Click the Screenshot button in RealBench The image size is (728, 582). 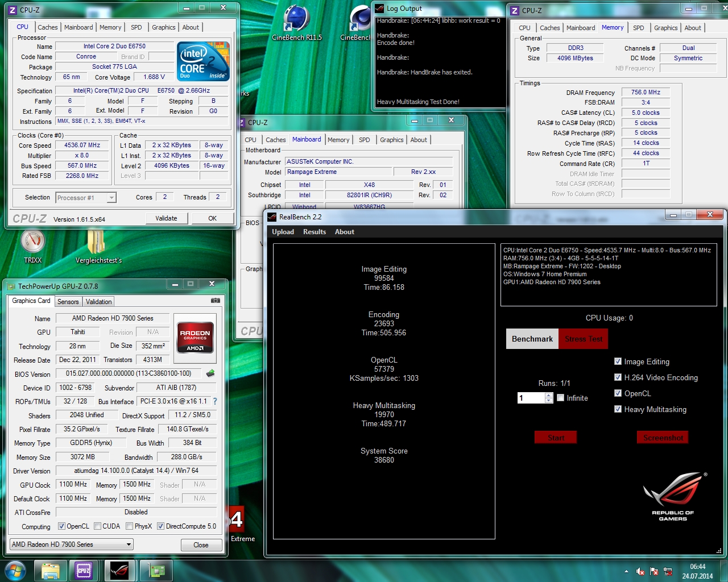tap(663, 437)
